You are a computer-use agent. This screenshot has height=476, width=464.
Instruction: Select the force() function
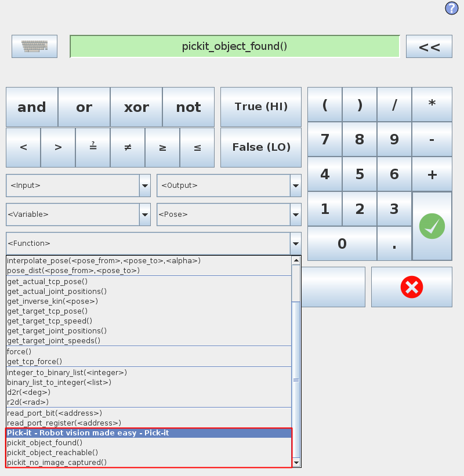pyautogui.click(x=149, y=352)
